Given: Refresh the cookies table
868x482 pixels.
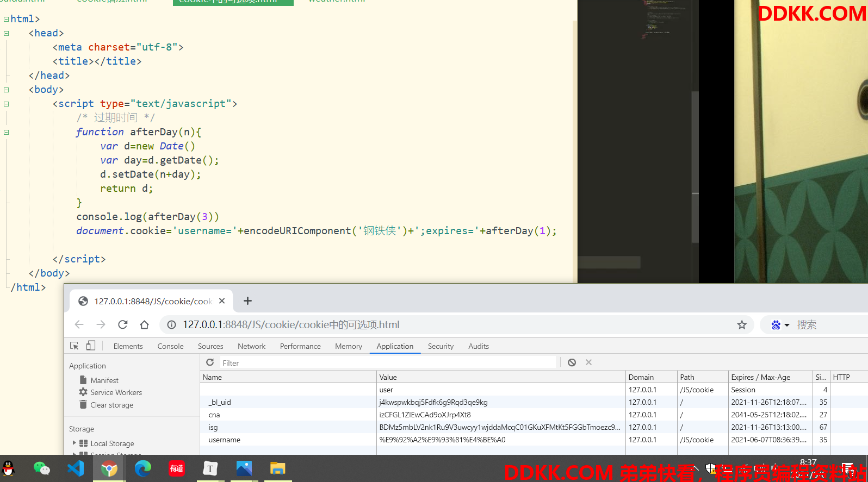Looking at the screenshot, I should [210, 362].
